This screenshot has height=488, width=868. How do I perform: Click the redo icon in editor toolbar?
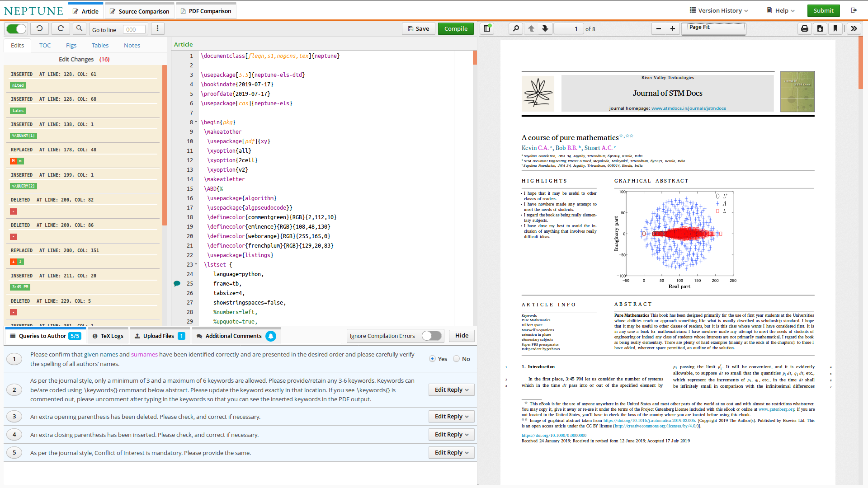pyautogui.click(x=61, y=28)
